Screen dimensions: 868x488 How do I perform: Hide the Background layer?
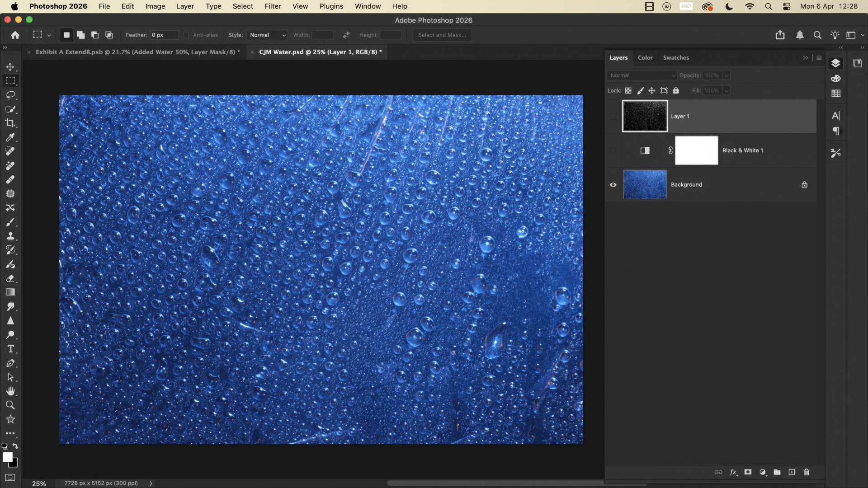[x=613, y=185]
